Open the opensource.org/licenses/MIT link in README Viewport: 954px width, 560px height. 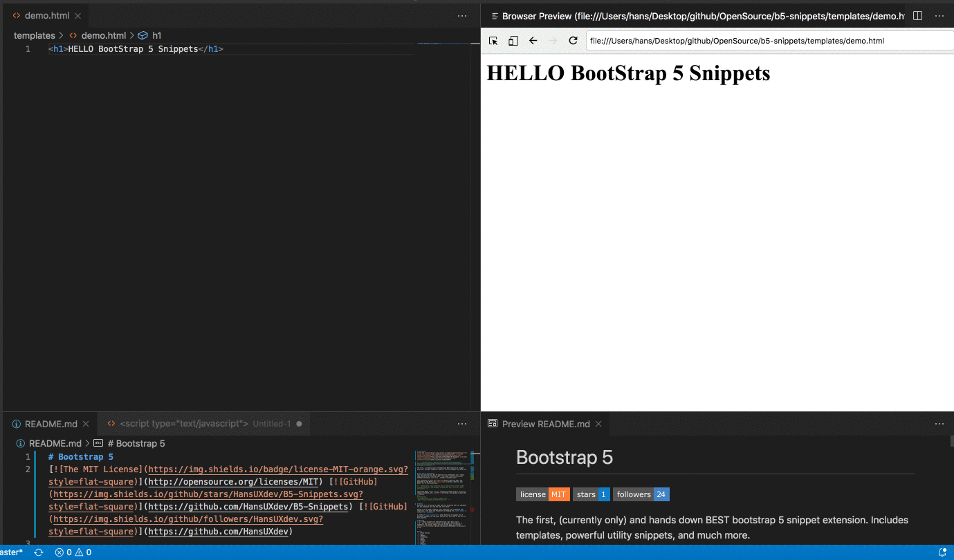[x=234, y=482]
